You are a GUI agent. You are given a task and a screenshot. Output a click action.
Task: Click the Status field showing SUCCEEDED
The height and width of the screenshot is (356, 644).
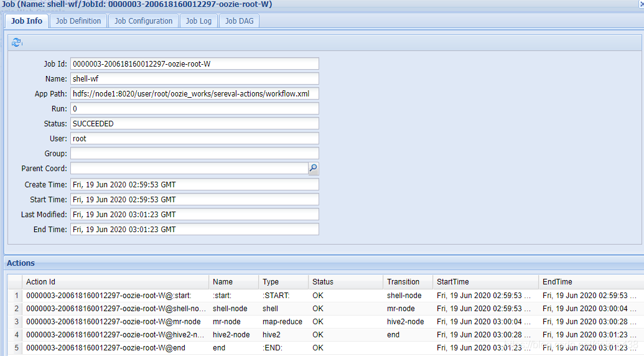click(x=195, y=124)
